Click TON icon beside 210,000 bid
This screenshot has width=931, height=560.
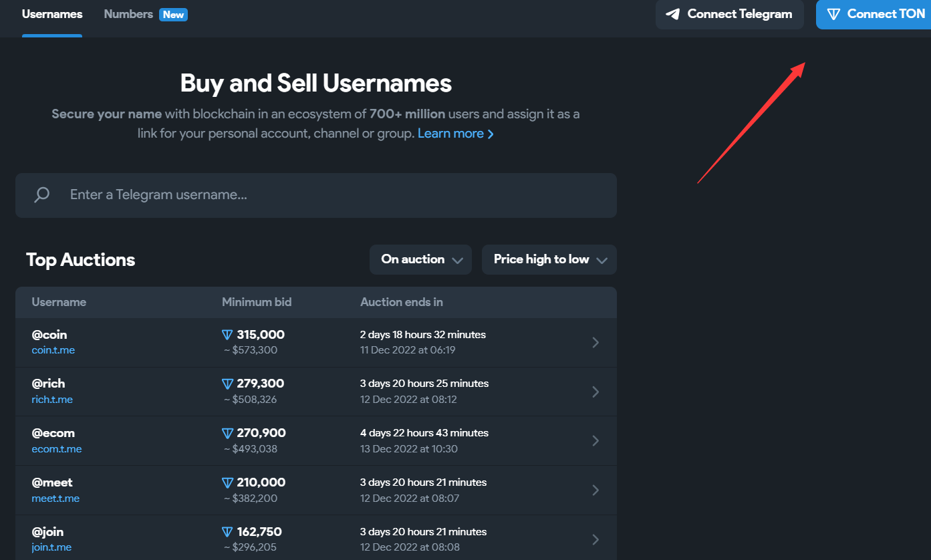[228, 482]
